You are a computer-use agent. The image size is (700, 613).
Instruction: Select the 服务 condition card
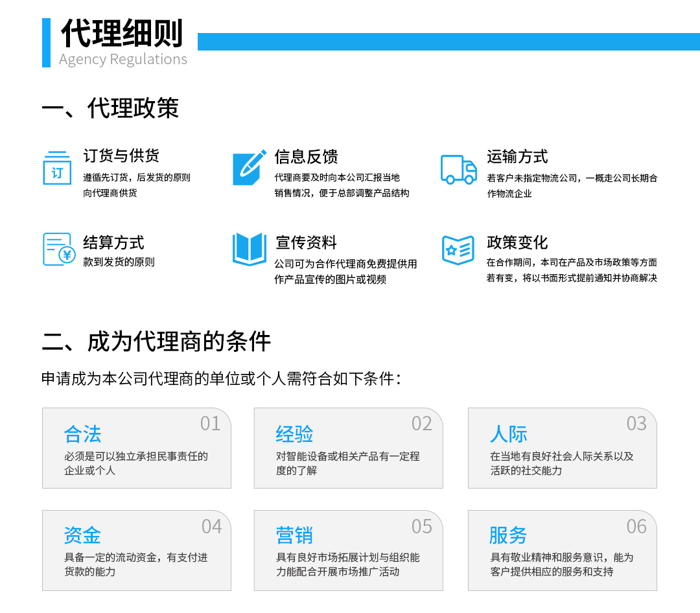pyautogui.click(x=562, y=550)
